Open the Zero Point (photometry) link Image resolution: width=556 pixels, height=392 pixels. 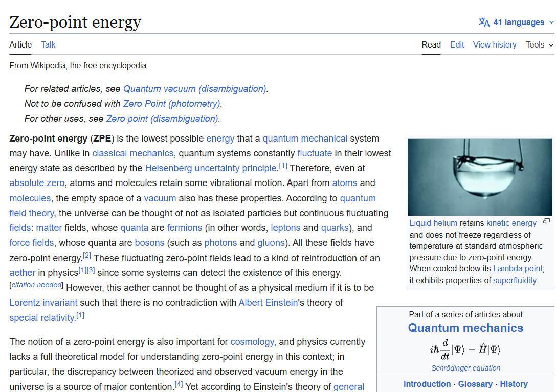tap(172, 103)
